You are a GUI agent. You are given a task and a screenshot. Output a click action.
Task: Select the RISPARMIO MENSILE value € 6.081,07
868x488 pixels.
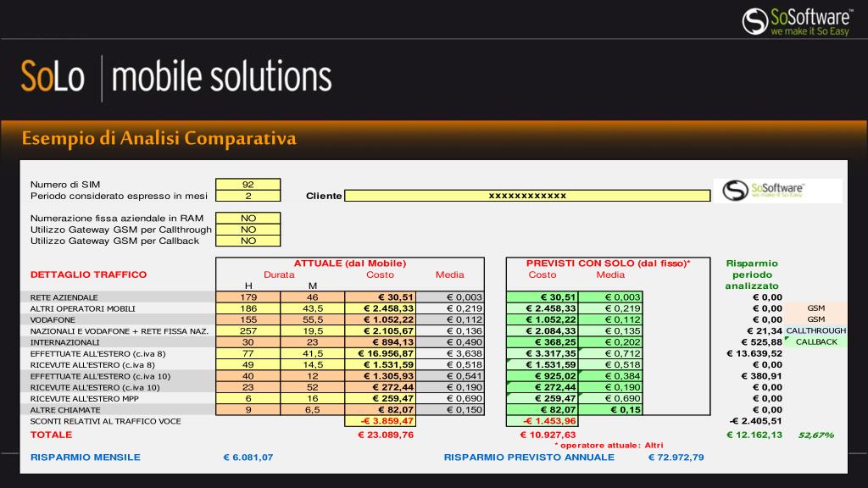pos(248,457)
